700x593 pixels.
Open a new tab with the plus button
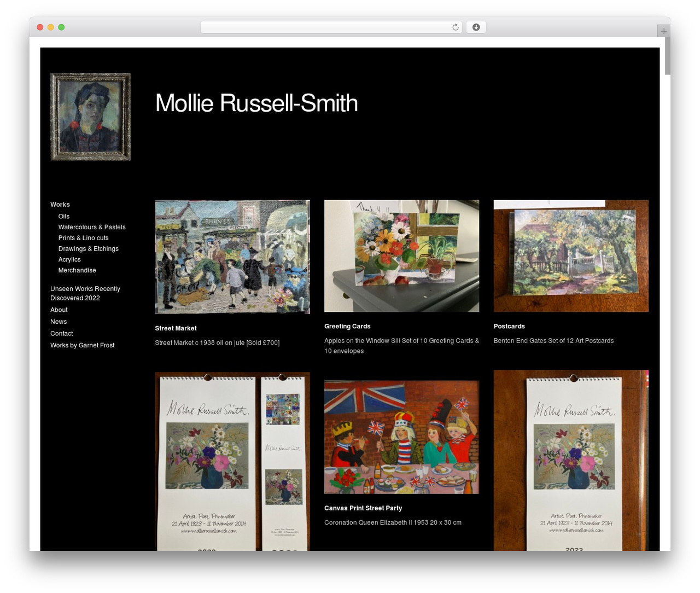pyautogui.click(x=663, y=31)
